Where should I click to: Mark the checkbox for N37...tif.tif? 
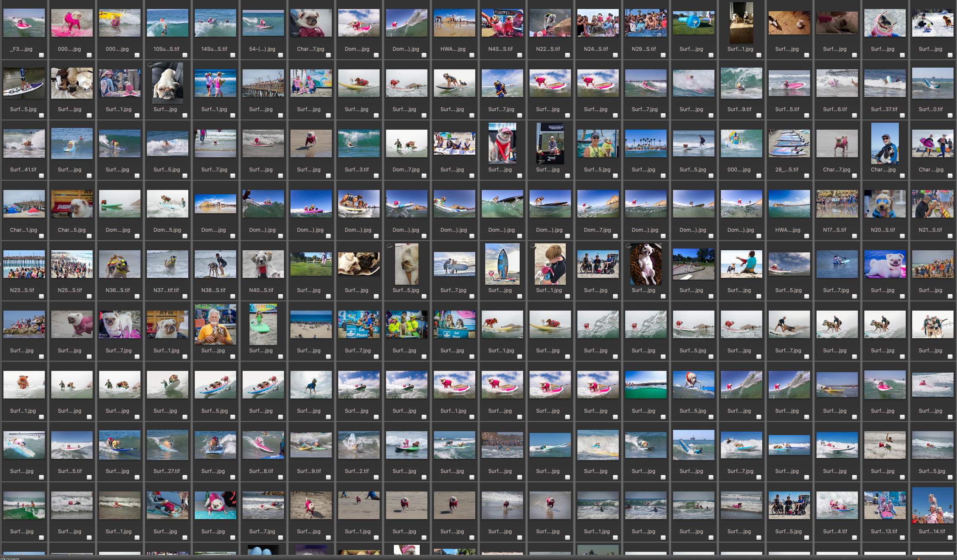click(x=185, y=296)
